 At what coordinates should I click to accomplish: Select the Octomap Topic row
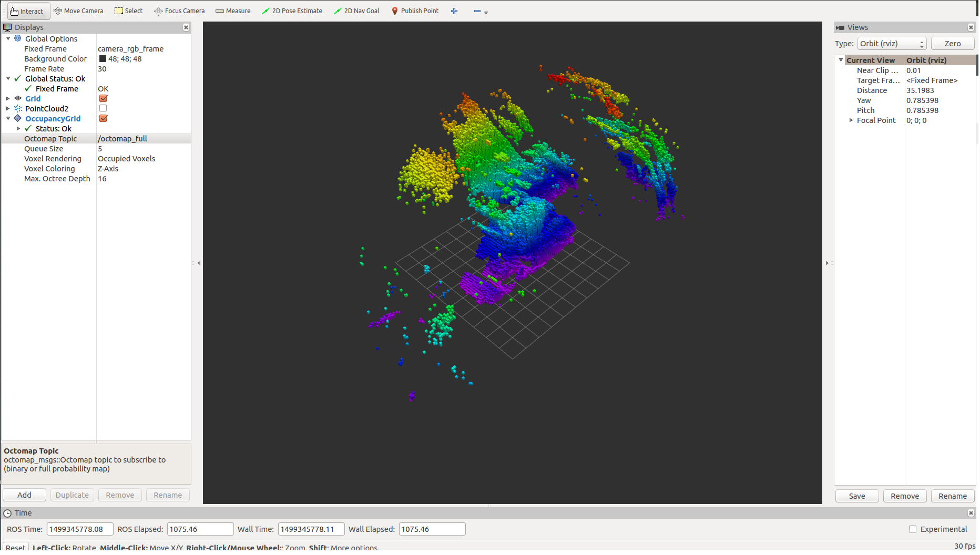coord(50,139)
